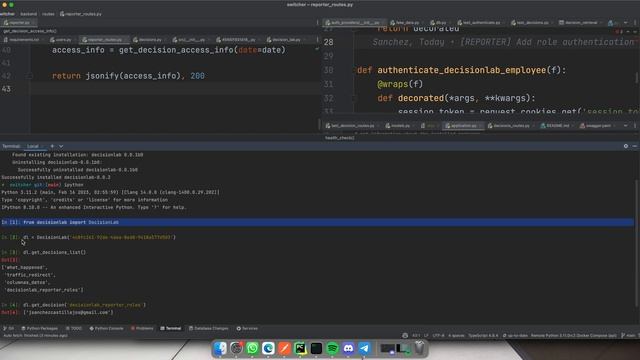Click get_decision_access_info() breadcrumb in left editor

click(30, 31)
